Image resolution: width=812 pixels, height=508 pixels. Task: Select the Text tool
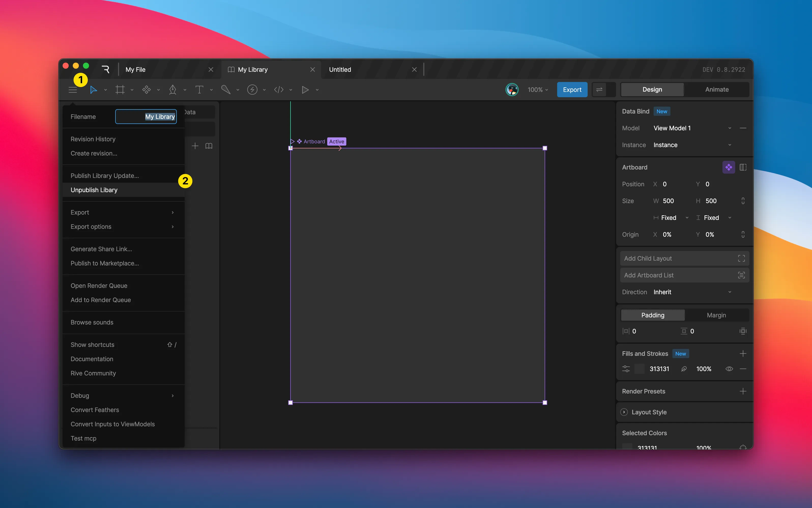click(199, 90)
